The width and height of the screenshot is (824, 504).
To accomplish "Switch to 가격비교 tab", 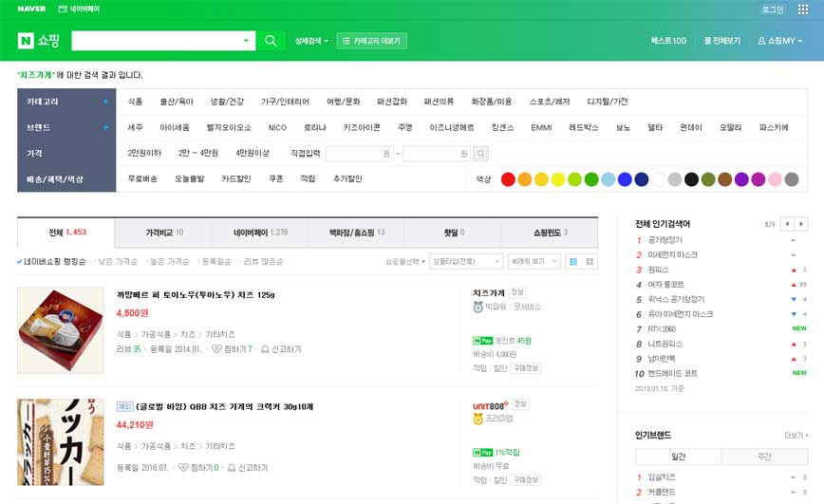I will 163,233.
